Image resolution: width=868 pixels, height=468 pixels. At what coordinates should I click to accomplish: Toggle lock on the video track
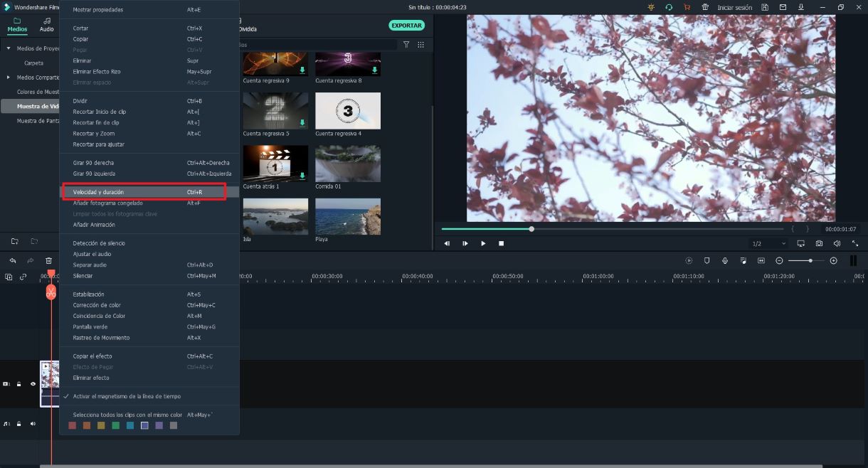pyautogui.click(x=19, y=384)
